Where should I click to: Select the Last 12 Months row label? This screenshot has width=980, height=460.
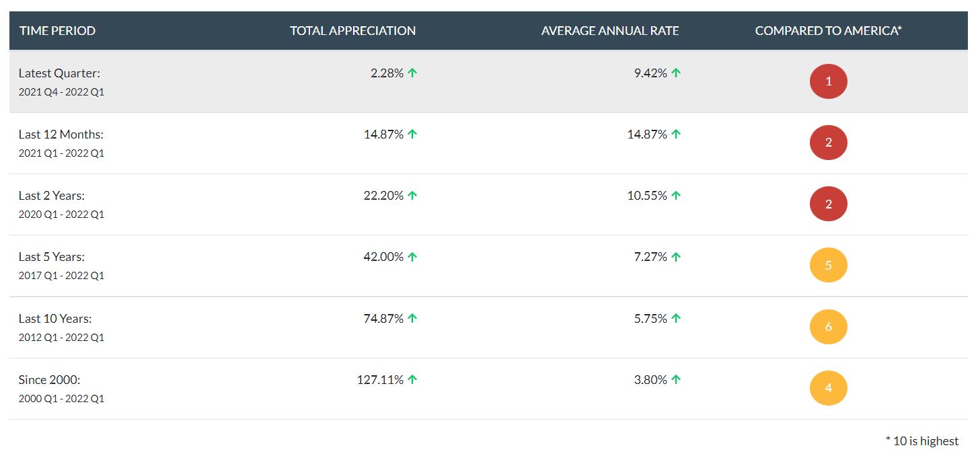pyautogui.click(x=61, y=135)
